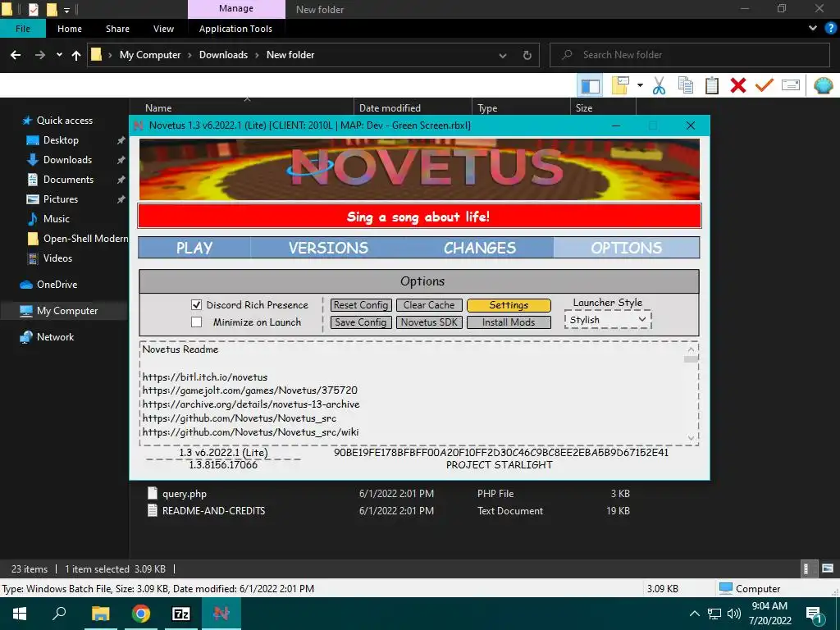Viewport: 840px width, 630px height.
Task: Click the Reset Config button
Action: (x=361, y=305)
